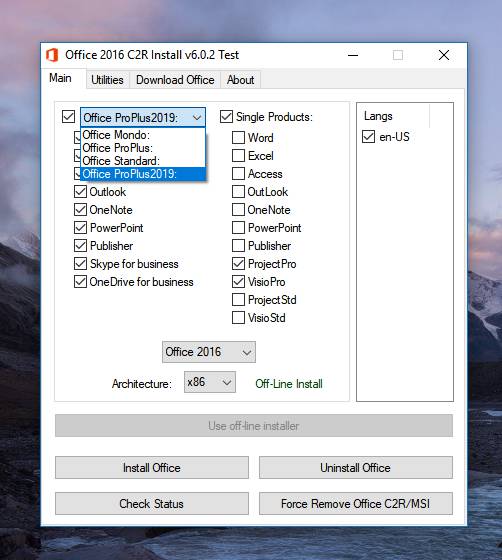Click the Langs column header

coord(393,116)
